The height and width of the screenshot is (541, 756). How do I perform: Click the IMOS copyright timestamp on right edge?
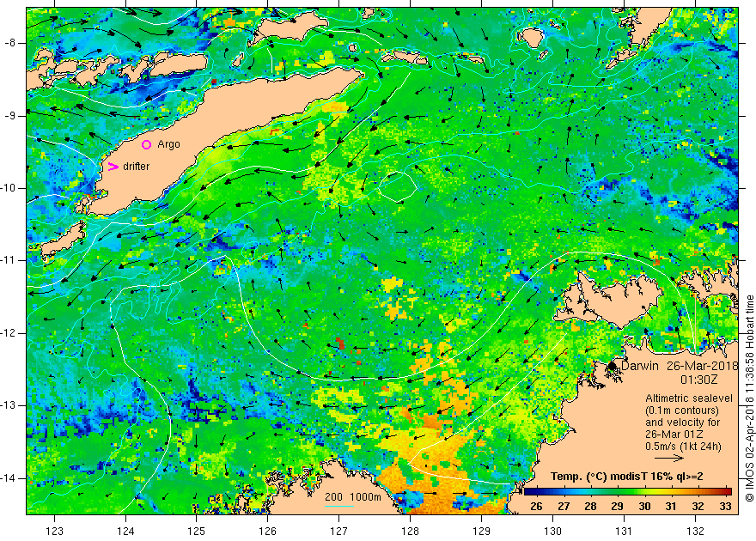click(x=749, y=398)
